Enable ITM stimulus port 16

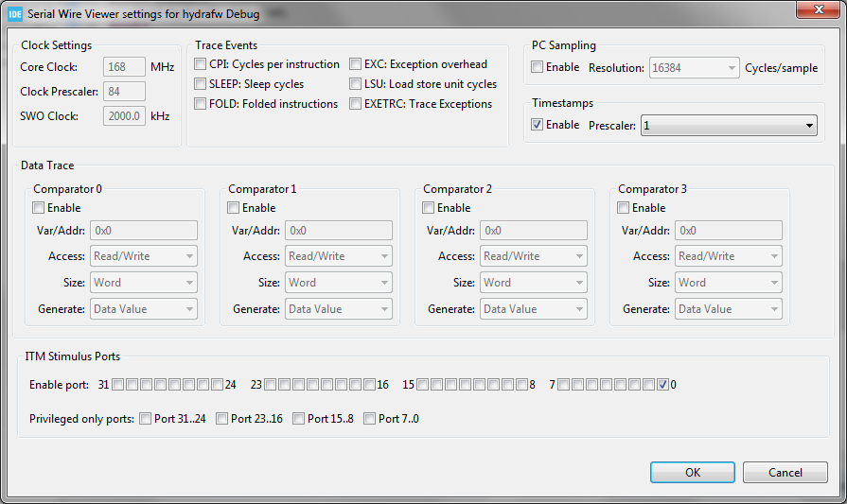[369, 385]
